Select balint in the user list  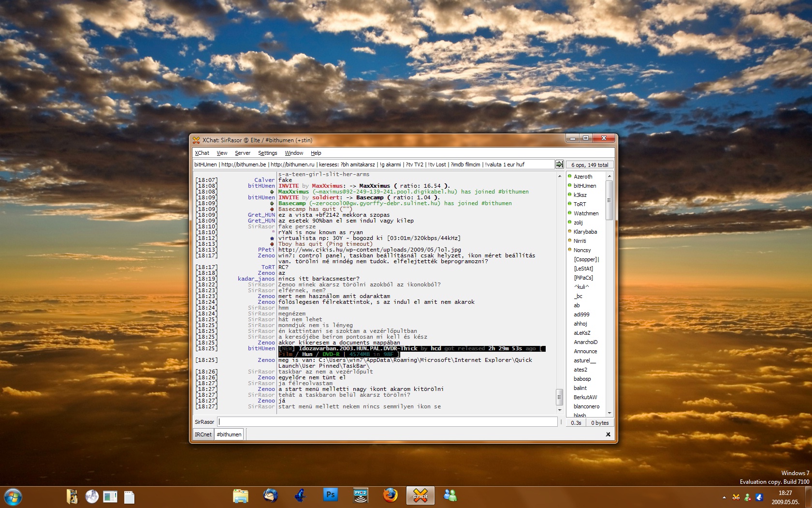[x=580, y=388]
